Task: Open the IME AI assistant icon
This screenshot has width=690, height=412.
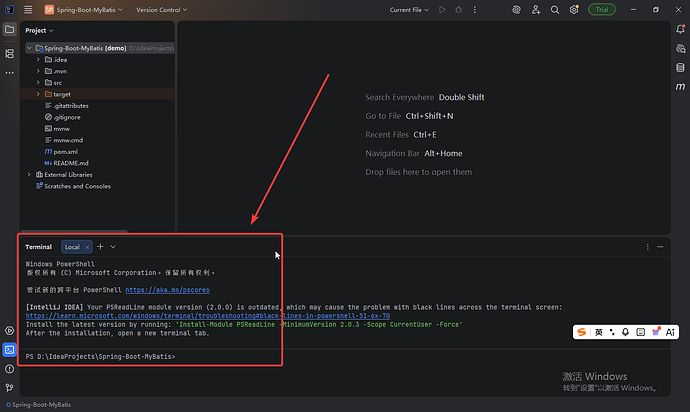Action: tap(670, 332)
